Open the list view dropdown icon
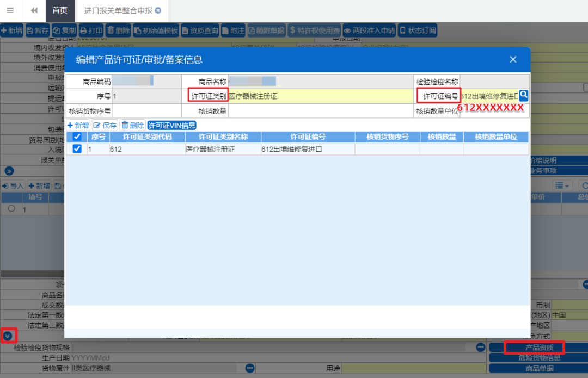Viewport: 588px width, 378px height. pyautogui.click(x=562, y=185)
